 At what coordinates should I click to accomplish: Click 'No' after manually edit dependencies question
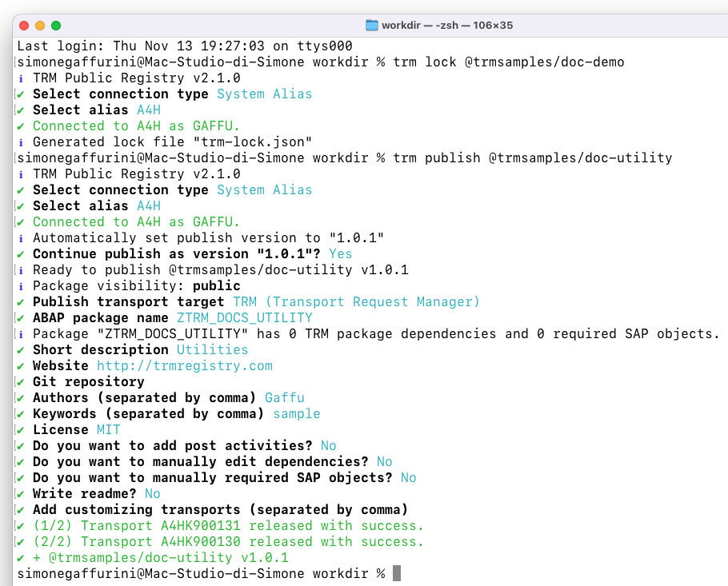[x=385, y=461]
